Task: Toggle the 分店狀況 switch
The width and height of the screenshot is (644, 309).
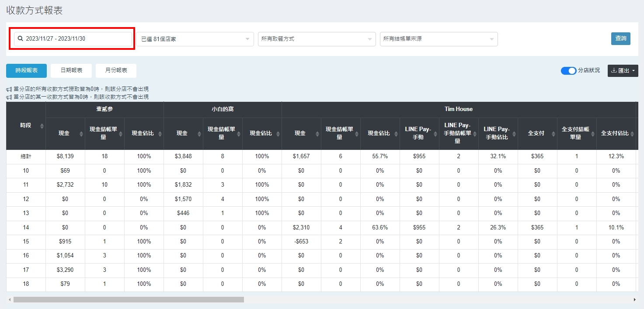Action: point(568,71)
